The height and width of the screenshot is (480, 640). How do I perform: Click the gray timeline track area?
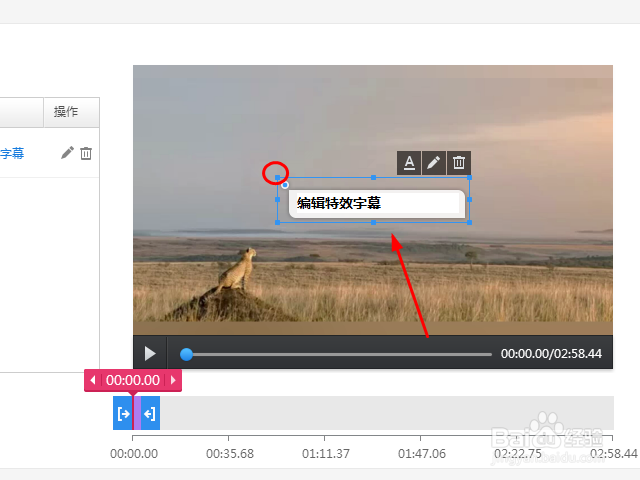point(387,413)
